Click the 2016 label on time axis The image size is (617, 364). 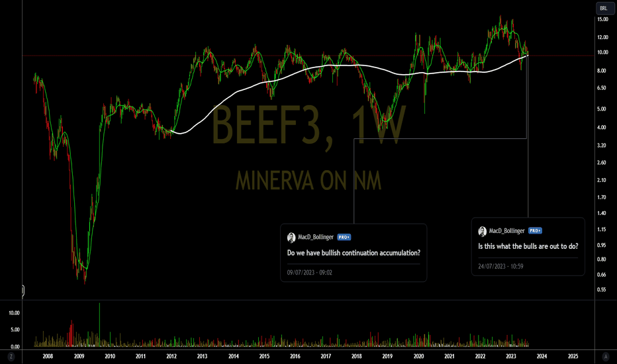pyautogui.click(x=295, y=357)
